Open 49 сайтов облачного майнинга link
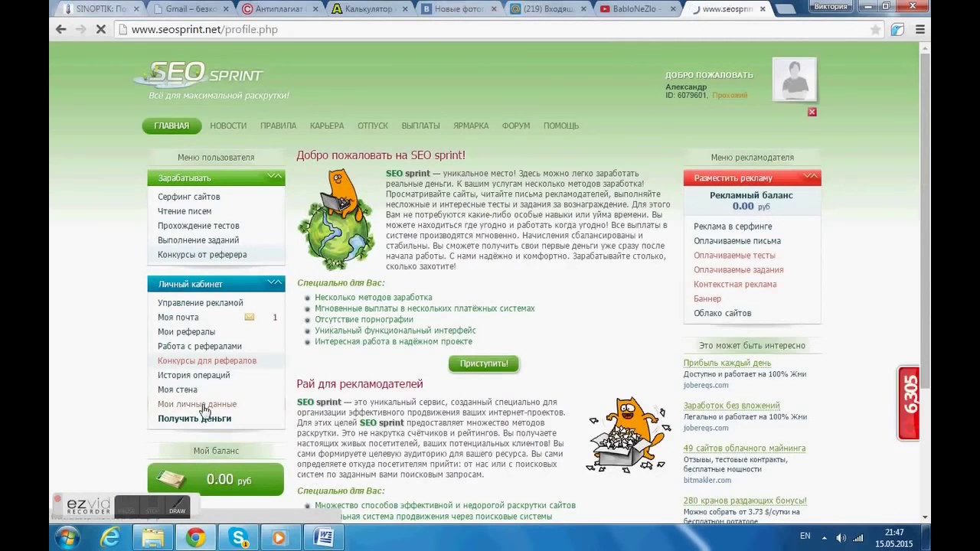980x551 pixels. (744, 448)
